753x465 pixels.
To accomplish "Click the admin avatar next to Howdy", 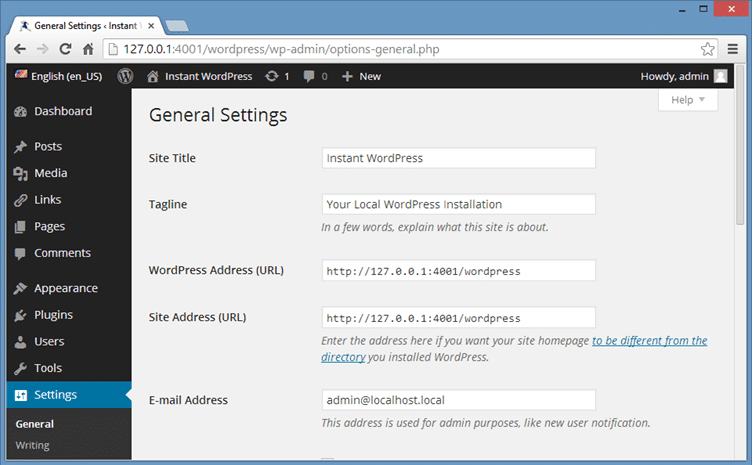I will point(720,76).
